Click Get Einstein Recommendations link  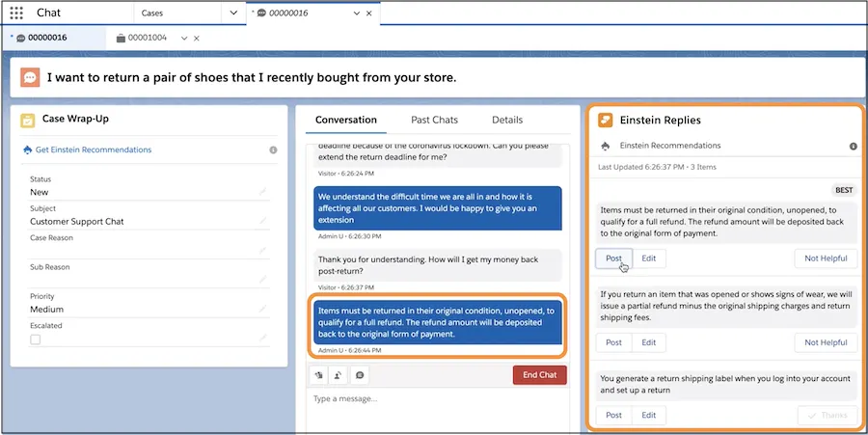pos(93,150)
